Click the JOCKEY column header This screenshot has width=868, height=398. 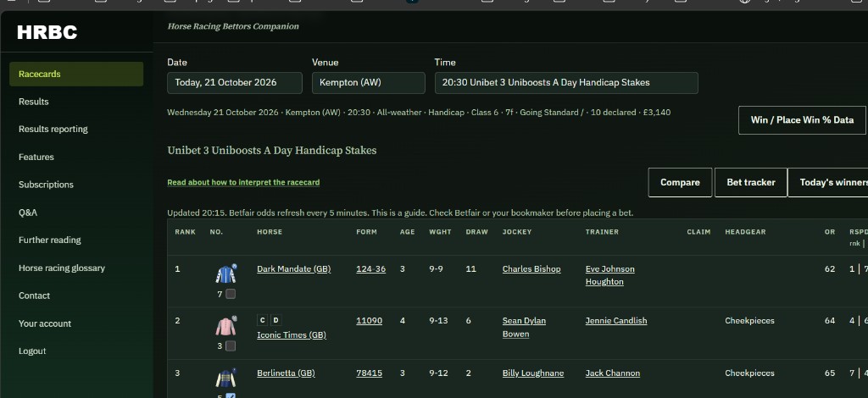(517, 232)
